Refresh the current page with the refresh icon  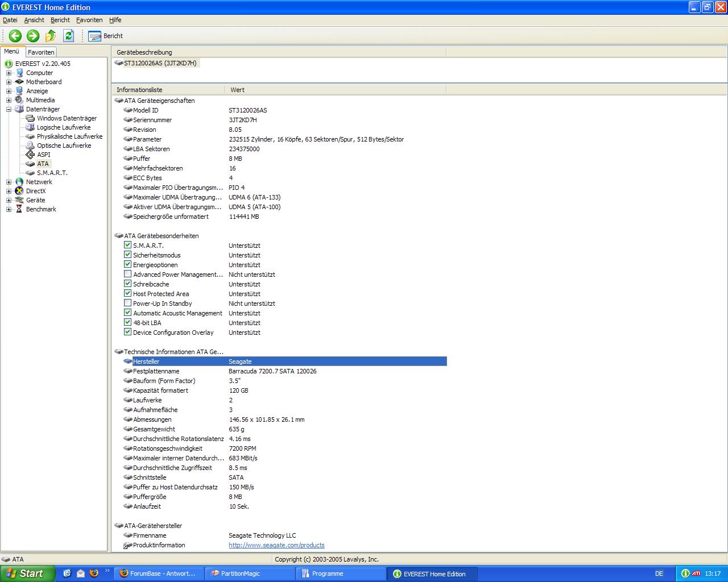pos(68,36)
